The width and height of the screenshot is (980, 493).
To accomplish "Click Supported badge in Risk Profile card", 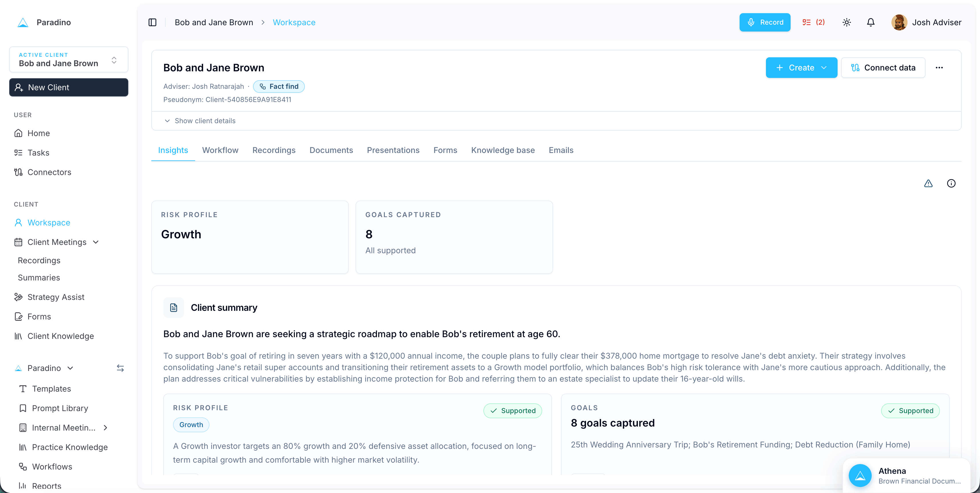I will [x=512, y=411].
